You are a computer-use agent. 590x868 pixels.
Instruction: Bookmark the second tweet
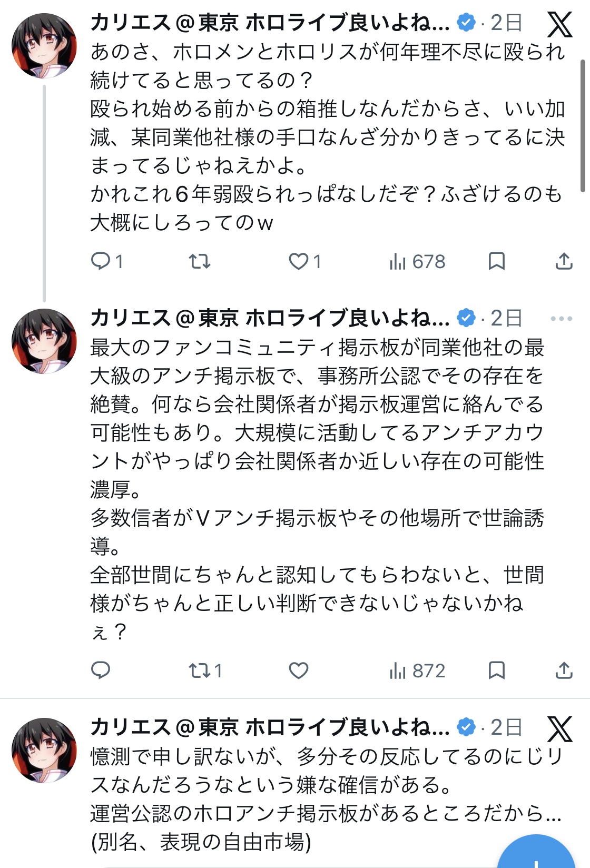point(497,670)
